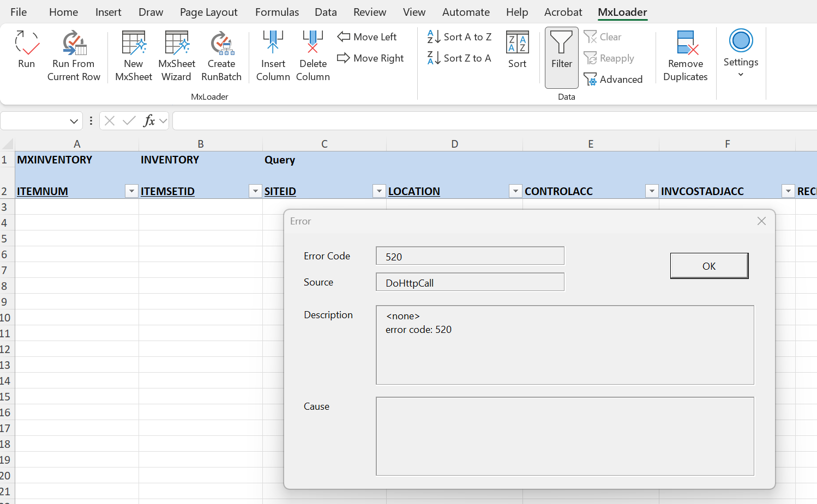This screenshot has height=504, width=817.
Task: Confirm formula entry with checkmark icon
Action: click(129, 121)
